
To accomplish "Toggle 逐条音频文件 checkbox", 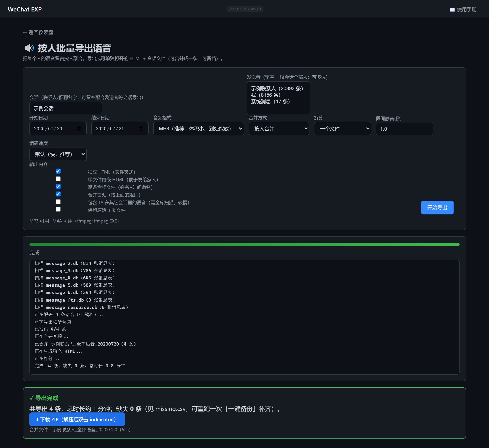I will click(x=58, y=186).
